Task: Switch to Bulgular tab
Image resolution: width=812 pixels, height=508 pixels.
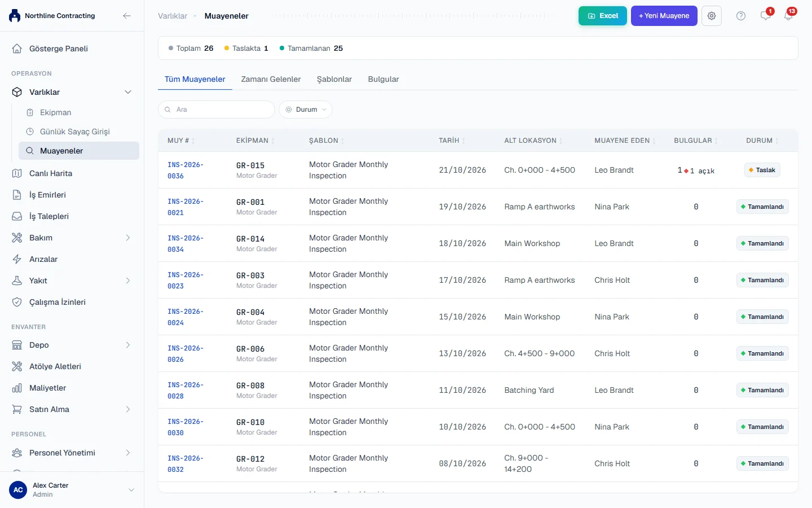Action: tap(383, 79)
